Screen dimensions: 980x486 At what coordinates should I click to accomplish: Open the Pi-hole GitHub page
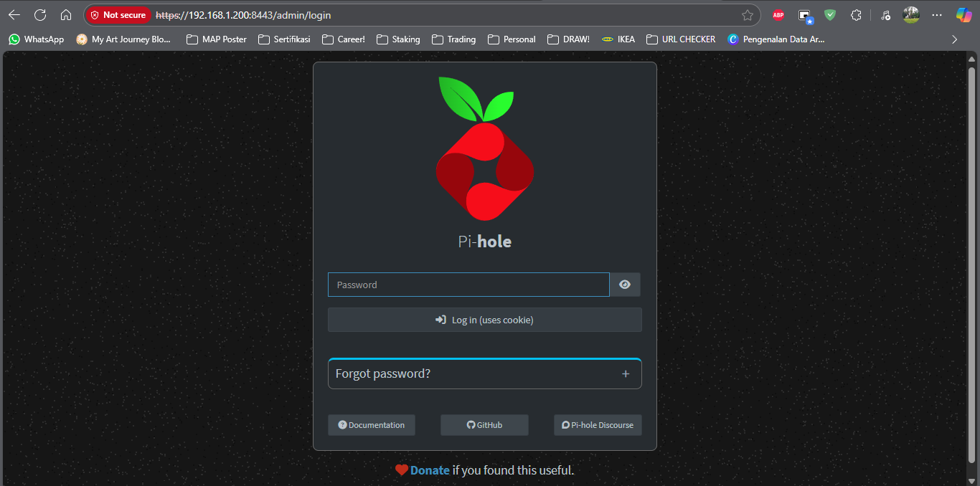484,425
